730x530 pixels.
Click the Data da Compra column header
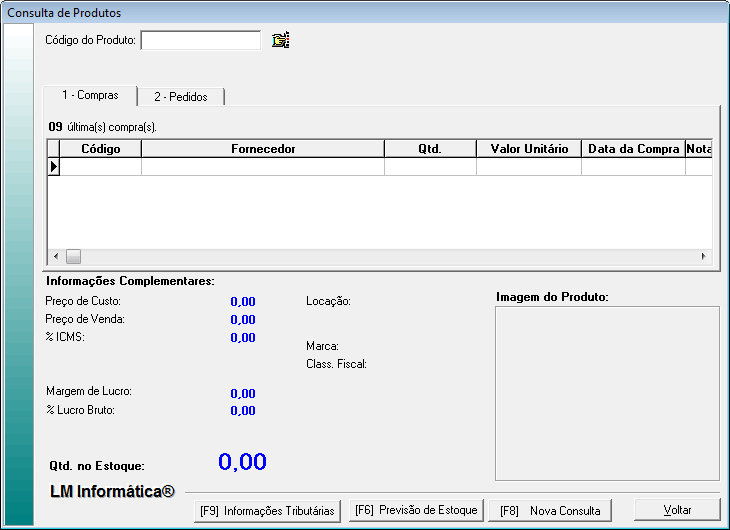coord(632,149)
